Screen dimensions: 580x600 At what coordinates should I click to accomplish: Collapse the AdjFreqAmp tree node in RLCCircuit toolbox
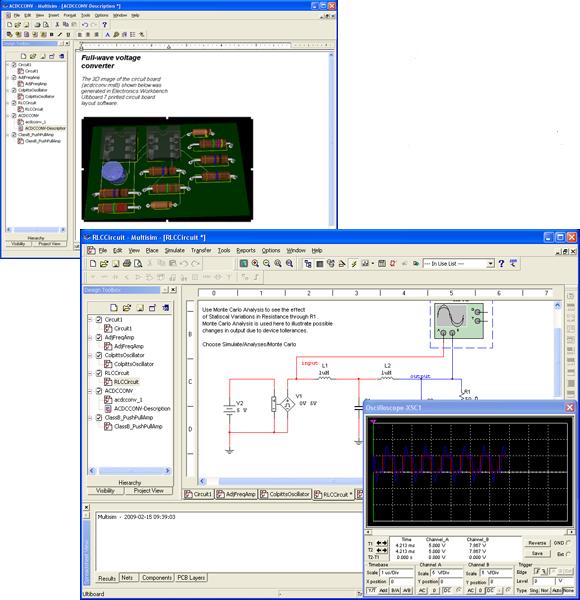coord(91,337)
